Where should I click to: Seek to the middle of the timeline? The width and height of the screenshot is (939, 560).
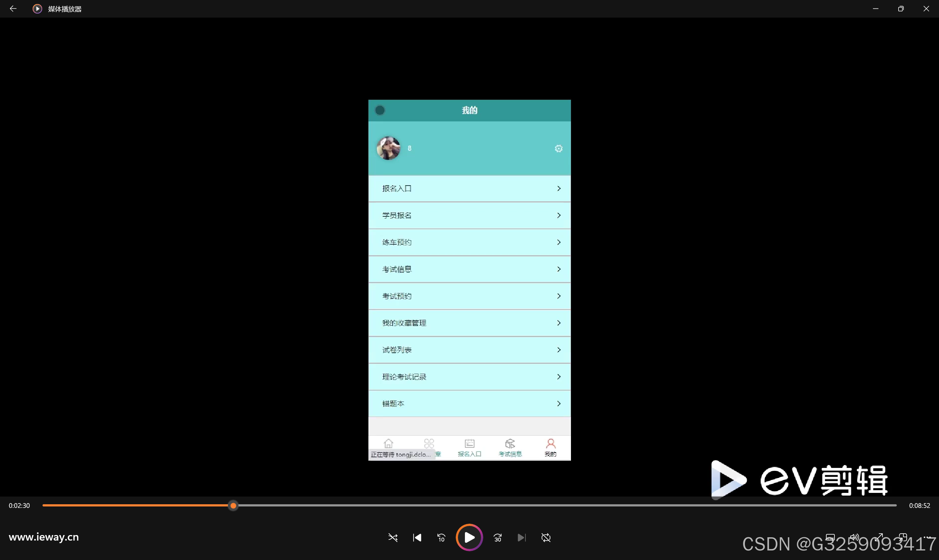469,505
